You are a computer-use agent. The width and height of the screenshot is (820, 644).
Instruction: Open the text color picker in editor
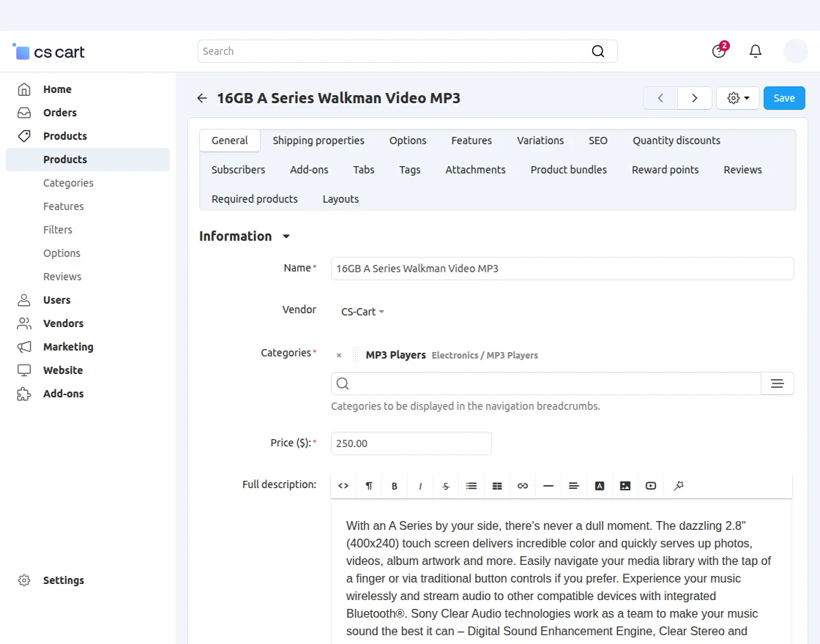600,486
